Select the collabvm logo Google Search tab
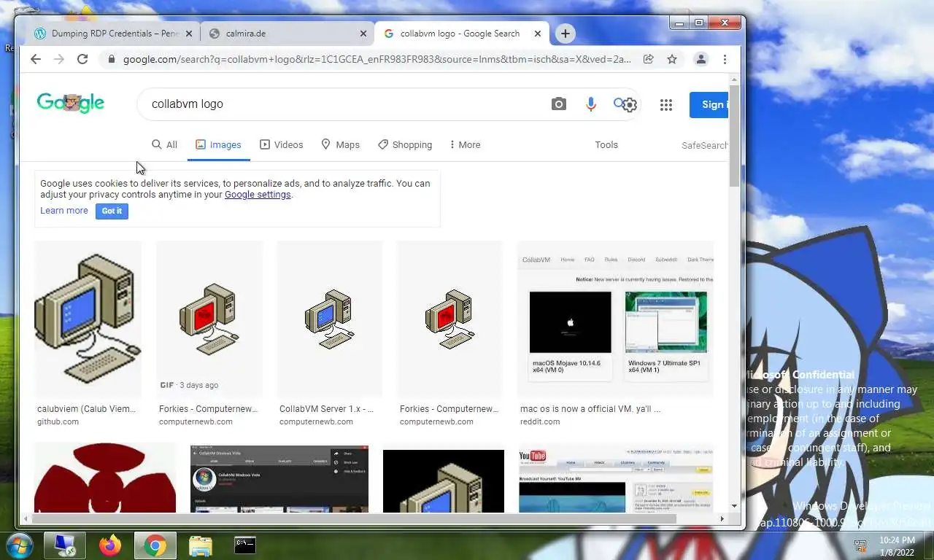The width and height of the screenshot is (934, 560). pos(461,34)
